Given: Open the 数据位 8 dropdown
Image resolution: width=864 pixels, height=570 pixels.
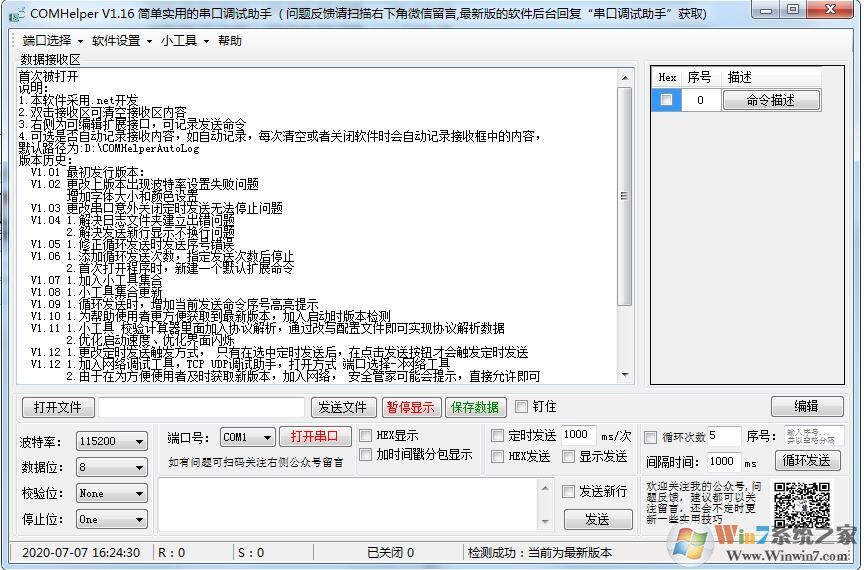Looking at the screenshot, I should tap(112, 467).
